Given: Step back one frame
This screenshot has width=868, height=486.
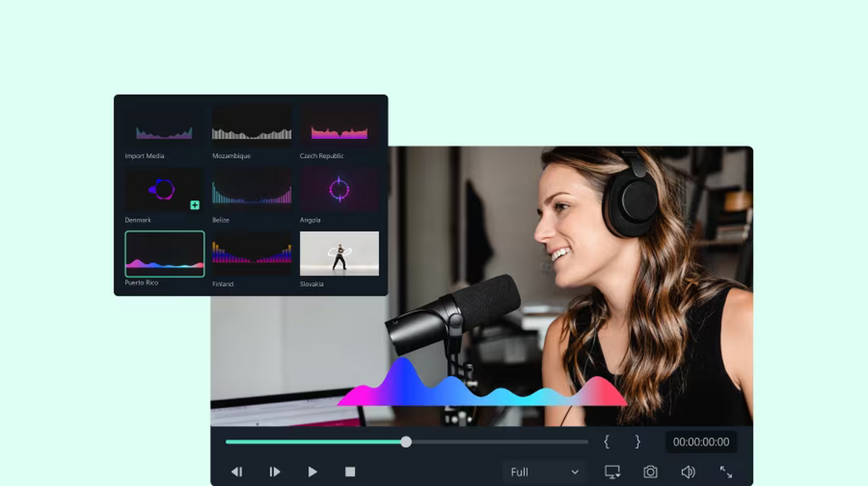Looking at the screenshot, I should 237,472.
